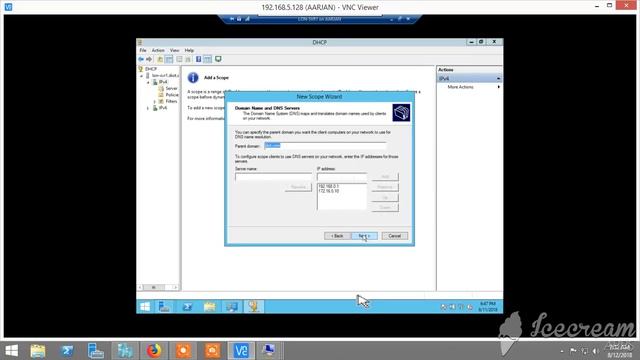
Task: Expand the IPv6 node in tree
Action: (148, 108)
